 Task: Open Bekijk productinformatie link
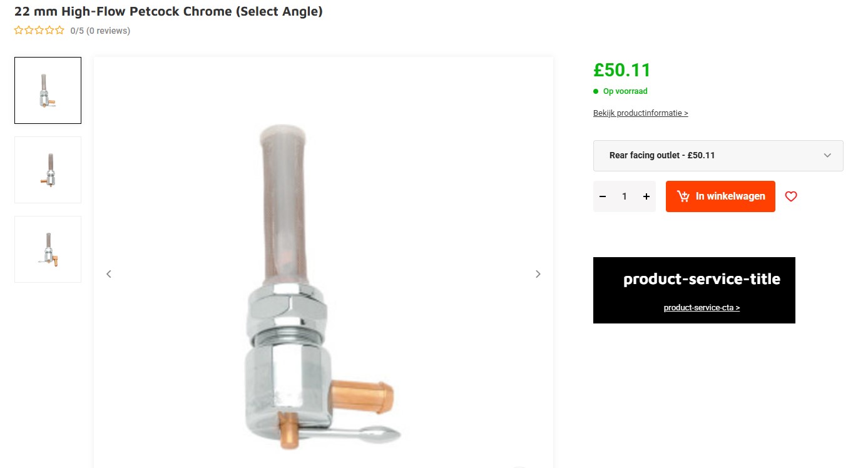point(640,113)
